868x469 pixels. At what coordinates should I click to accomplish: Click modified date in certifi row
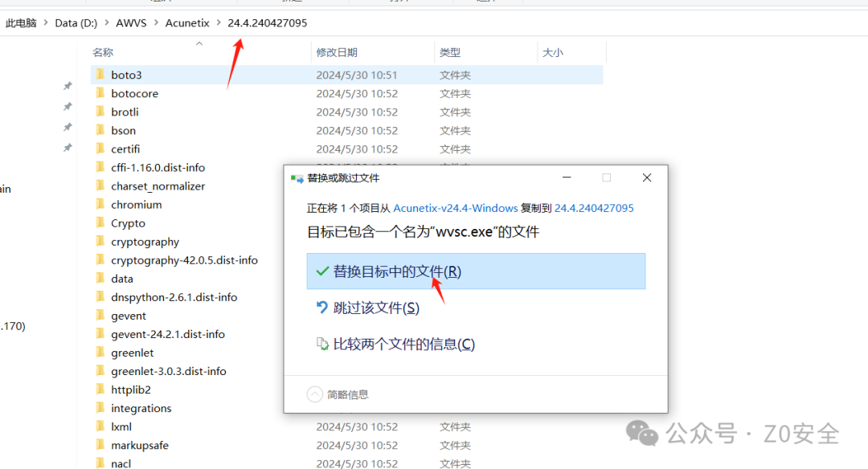click(x=357, y=149)
